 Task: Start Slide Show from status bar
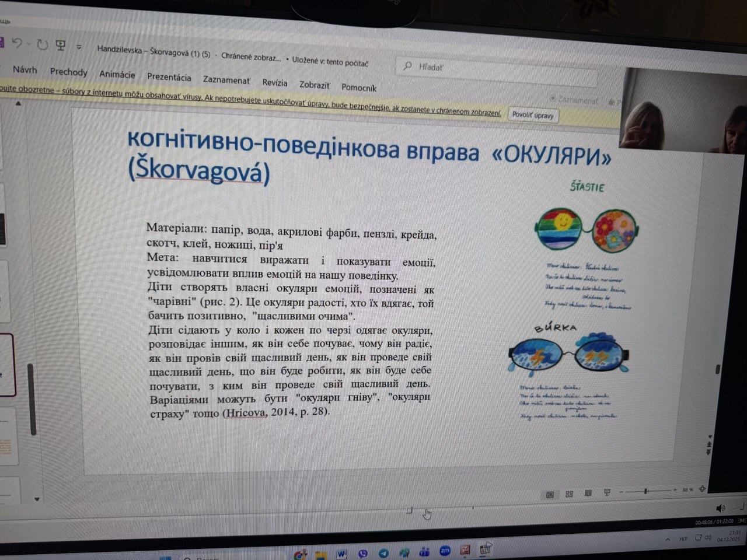click(607, 493)
